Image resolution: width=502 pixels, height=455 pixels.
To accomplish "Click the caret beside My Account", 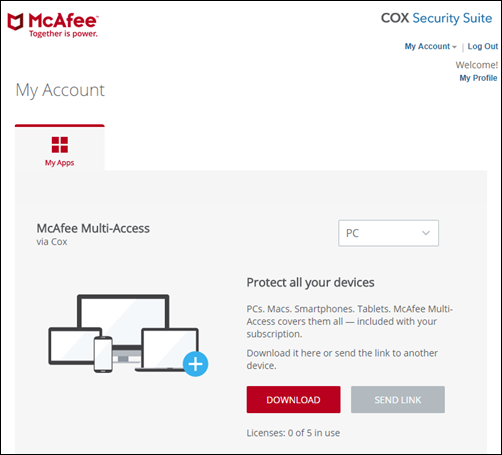I will 454,47.
